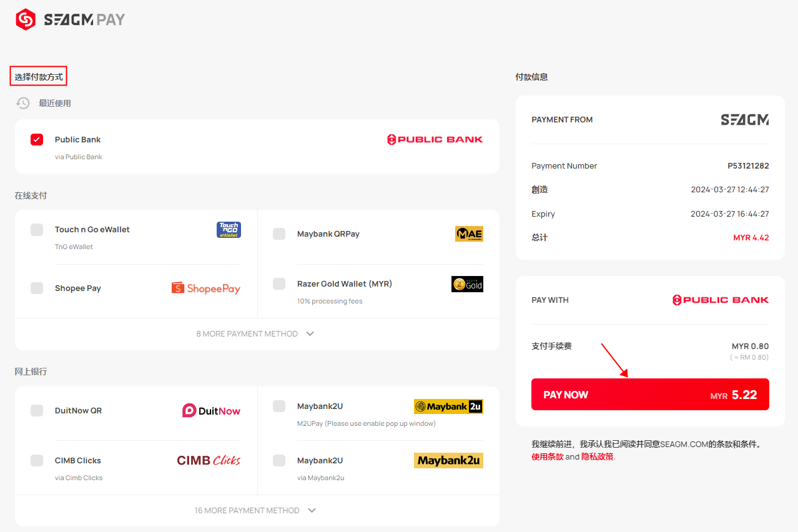The height and width of the screenshot is (532, 798).
Task: Click the Maybank QRPay option name
Action: point(328,234)
